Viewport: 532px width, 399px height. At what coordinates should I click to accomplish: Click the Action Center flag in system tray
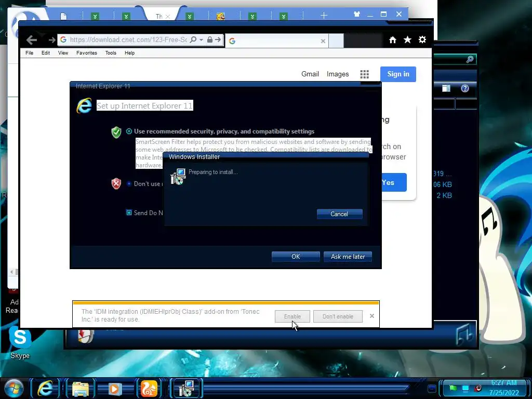[453, 388]
